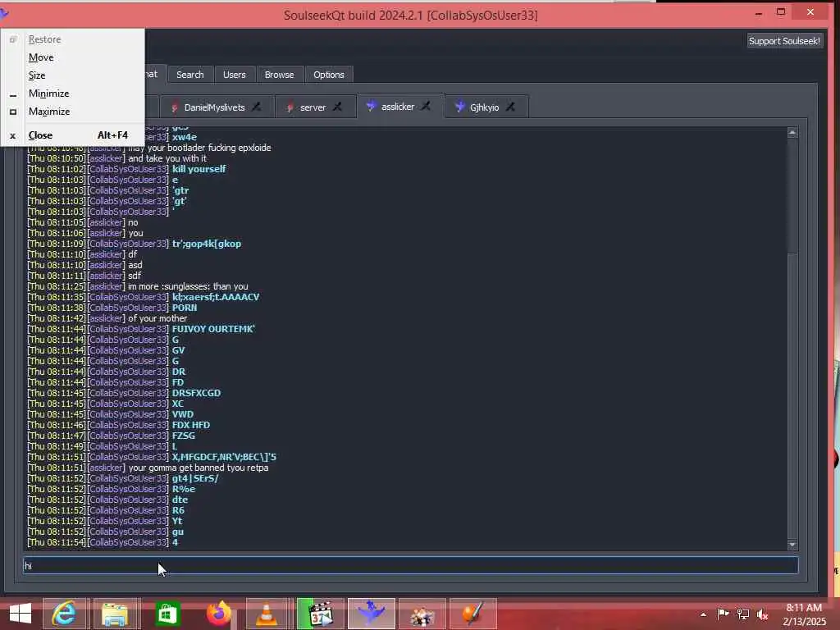The width and height of the screenshot is (840, 630).
Task: Close the server chat tab via its pin icon
Action: point(337,107)
